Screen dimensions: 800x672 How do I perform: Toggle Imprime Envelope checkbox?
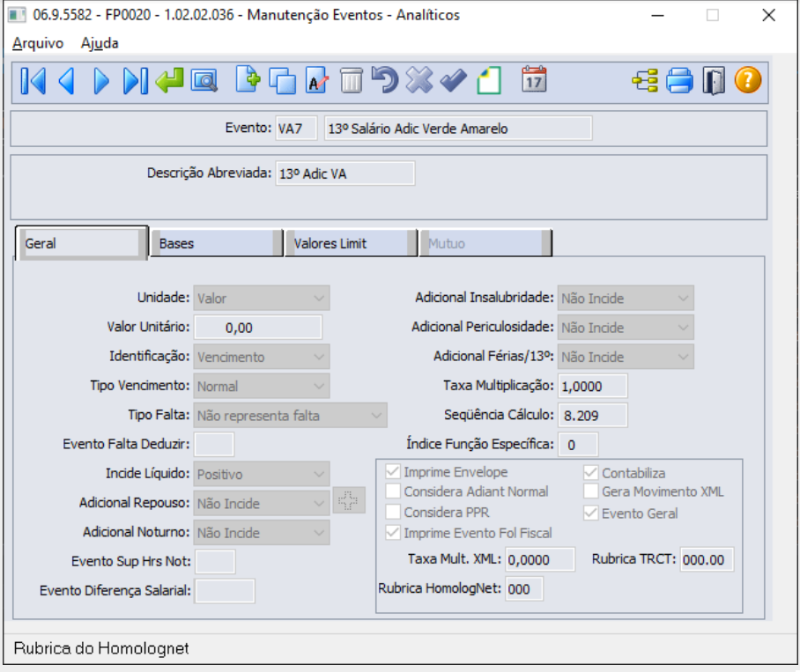coord(393,471)
